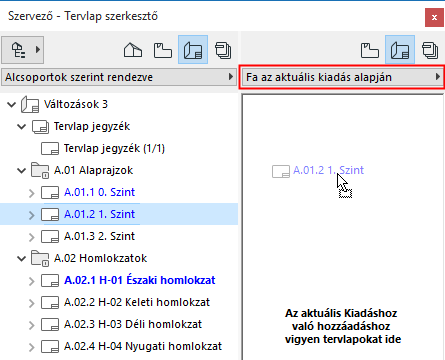Close the Szervező window
The height and width of the screenshot is (360, 445).
[434, 17]
